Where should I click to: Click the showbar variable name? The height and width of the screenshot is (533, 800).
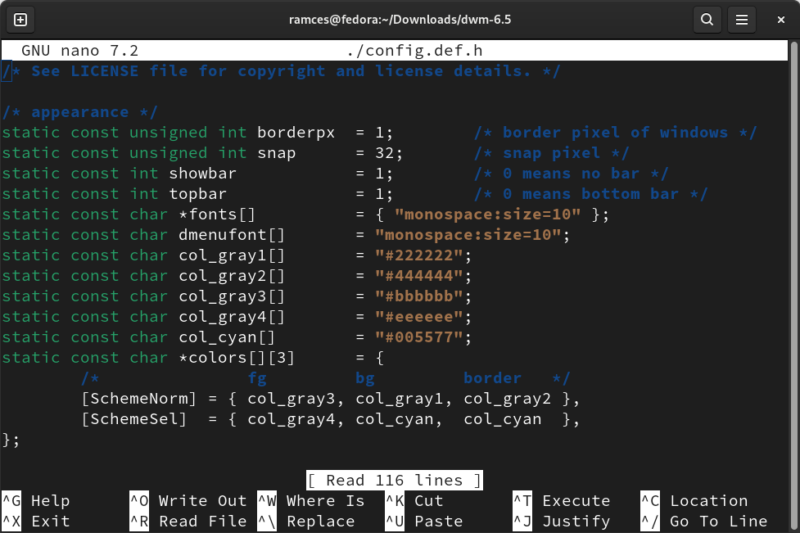[203, 173]
